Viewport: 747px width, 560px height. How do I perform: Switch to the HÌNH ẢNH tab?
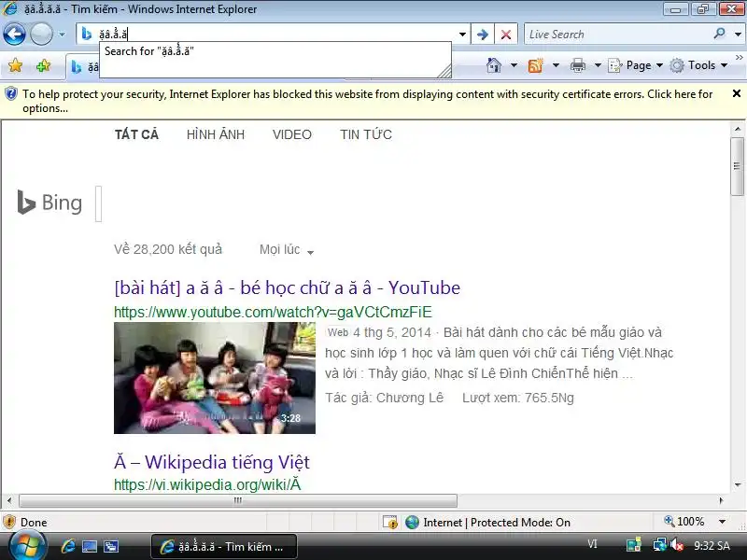point(216,134)
